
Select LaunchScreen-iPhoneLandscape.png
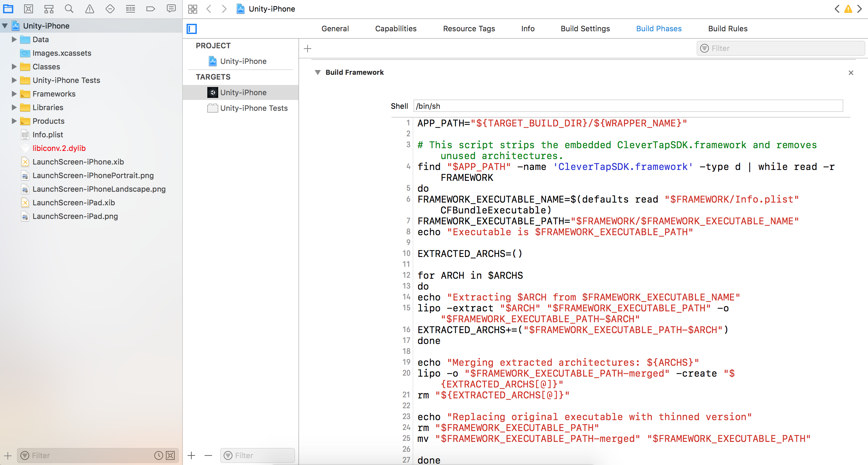[x=99, y=189]
